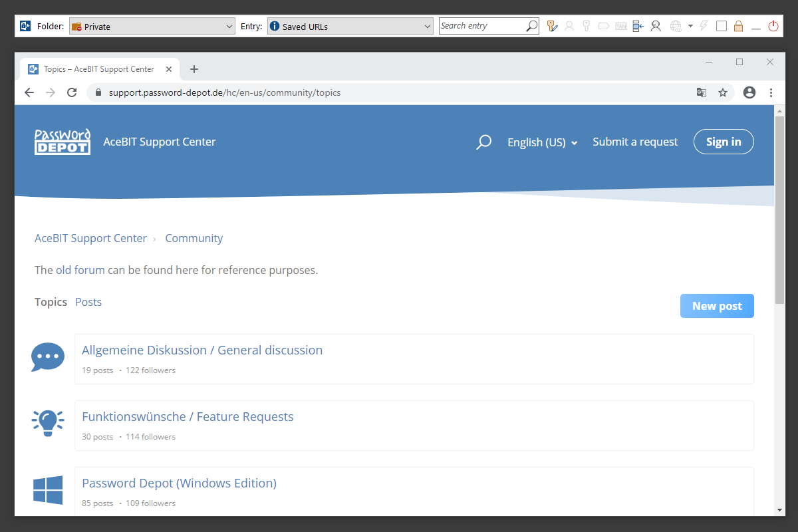
Task: Click the padlock site info icon in address bar
Action: pos(99,92)
